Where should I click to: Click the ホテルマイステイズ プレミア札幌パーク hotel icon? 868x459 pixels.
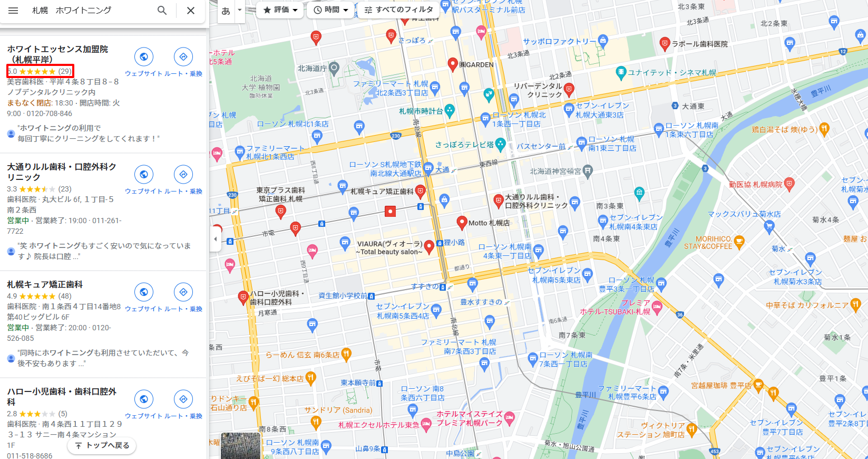509,418
